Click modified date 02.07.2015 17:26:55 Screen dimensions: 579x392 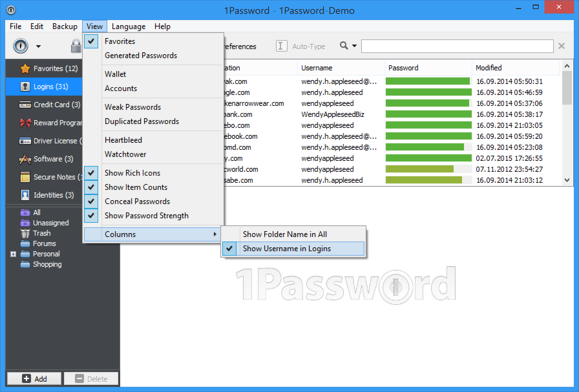click(509, 158)
